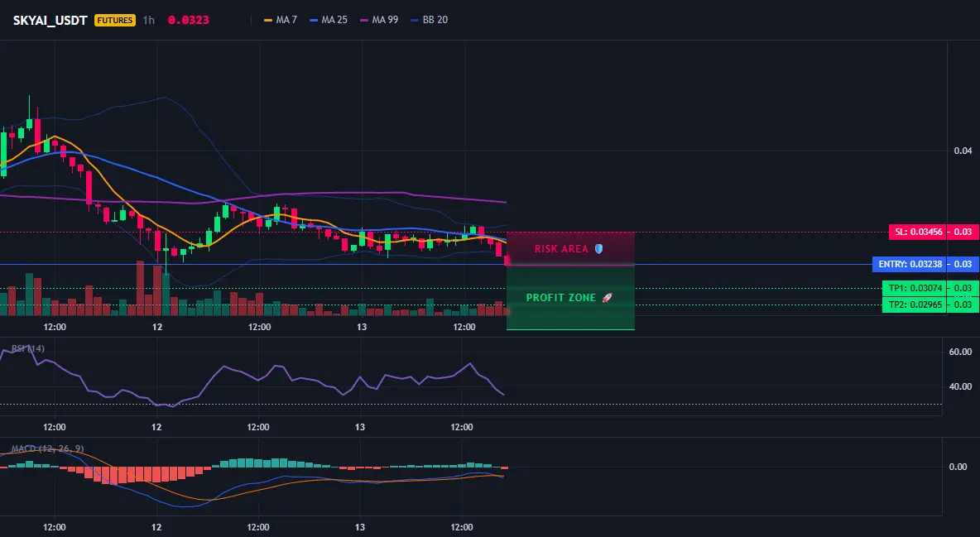Select the 1h timeframe label
The height and width of the screenshot is (537, 980).
click(149, 20)
